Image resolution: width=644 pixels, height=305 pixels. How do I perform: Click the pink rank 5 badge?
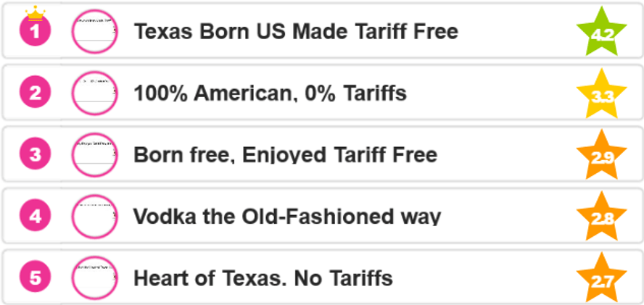(x=35, y=277)
